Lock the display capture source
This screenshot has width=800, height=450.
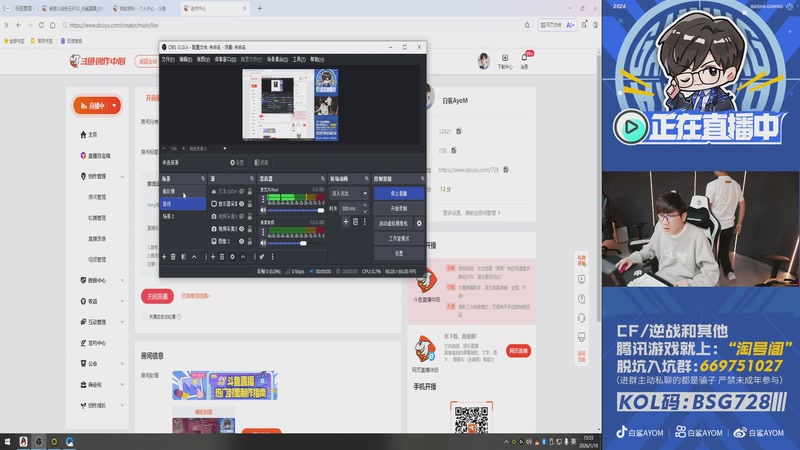249,204
